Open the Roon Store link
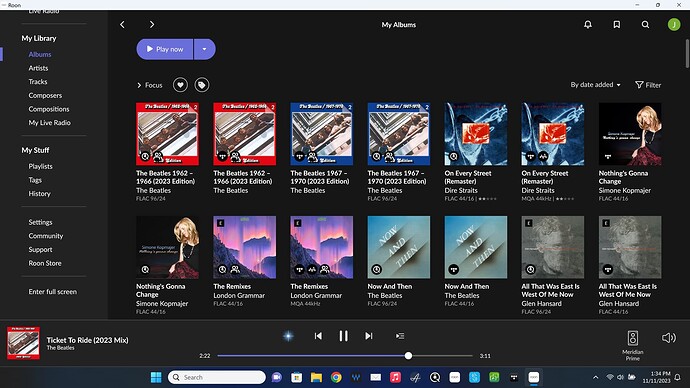 pyautogui.click(x=45, y=263)
